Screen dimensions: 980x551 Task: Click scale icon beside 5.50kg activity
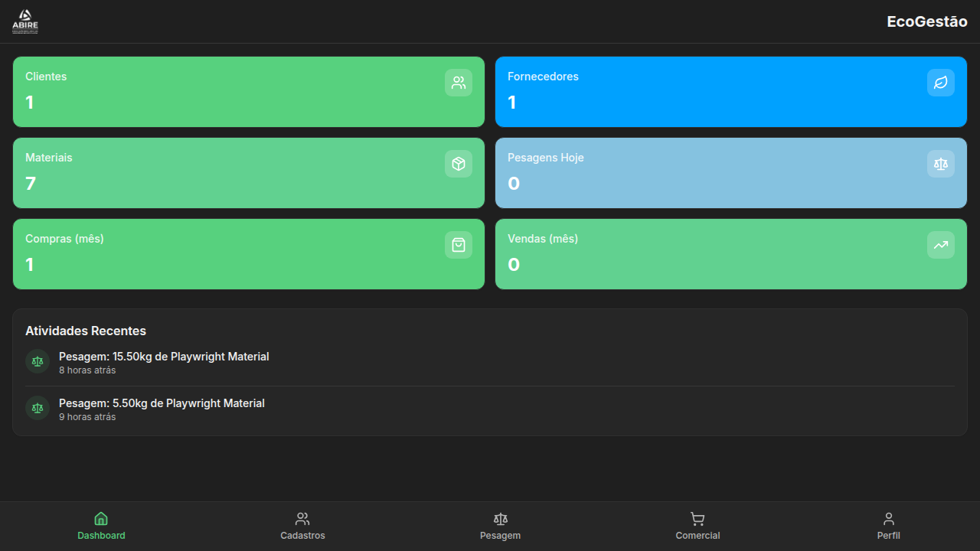point(38,408)
